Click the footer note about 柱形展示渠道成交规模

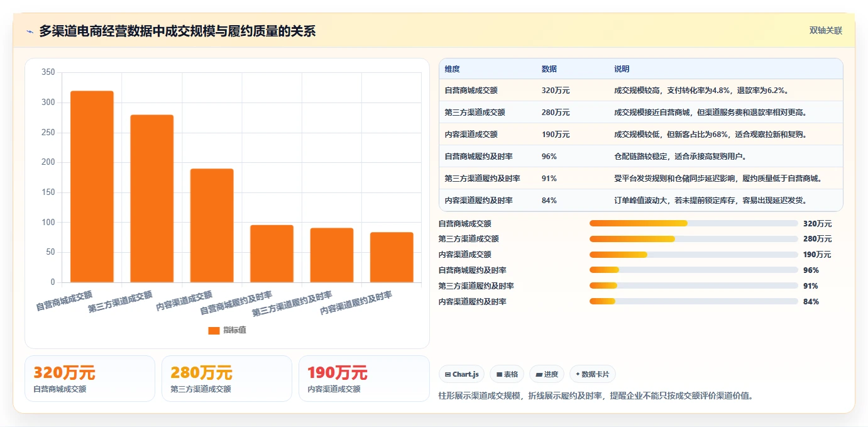596,396
